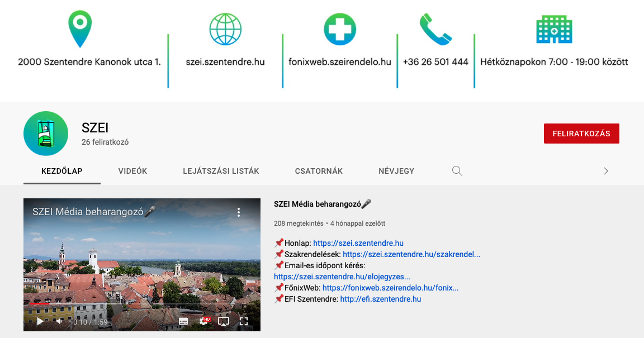Open the Kezdőlap tab
The height and width of the screenshot is (338, 644).
62,171
